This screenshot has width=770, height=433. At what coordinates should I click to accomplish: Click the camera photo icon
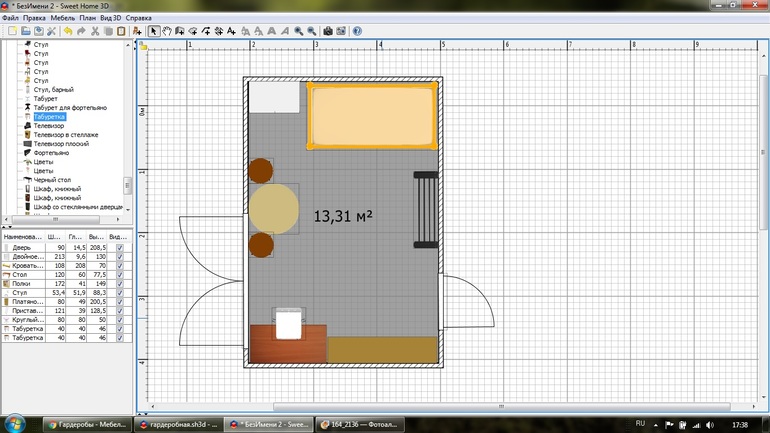(327, 31)
